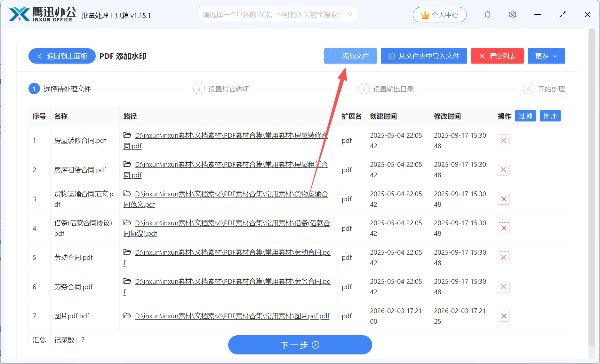Expand the 更多 dropdown button
Screen dimensions: 600x364
(546, 56)
